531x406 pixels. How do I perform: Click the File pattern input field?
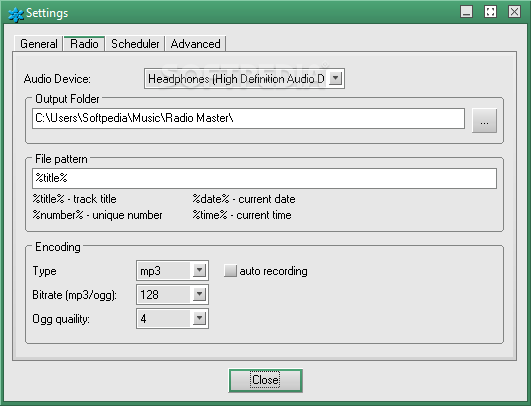click(x=264, y=178)
